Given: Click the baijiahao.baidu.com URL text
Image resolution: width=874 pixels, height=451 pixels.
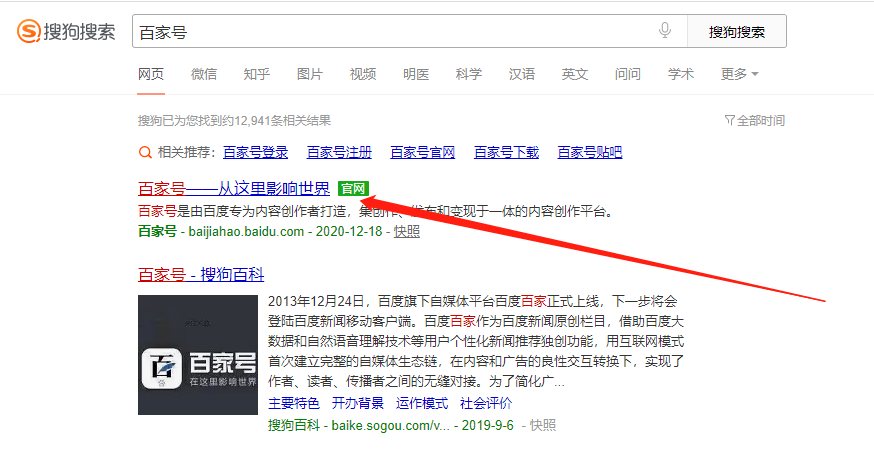Looking at the screenshot, I should point(246,231).
